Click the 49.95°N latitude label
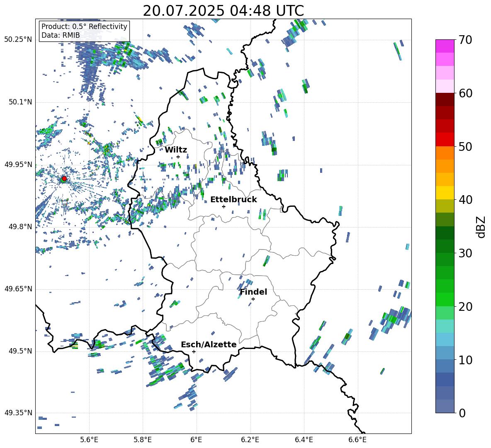The image size is (491, 448). point(18,164)
